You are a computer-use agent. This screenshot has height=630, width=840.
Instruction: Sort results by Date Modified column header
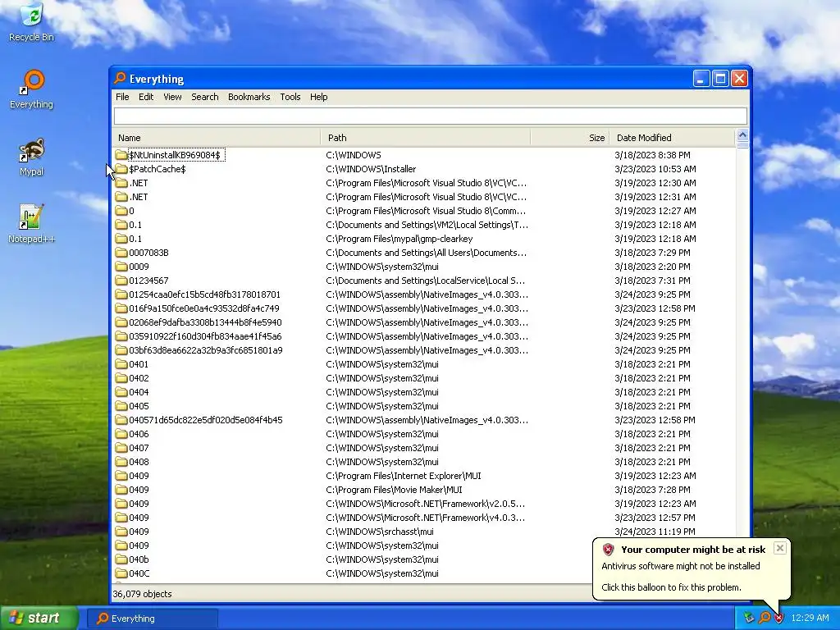tap(673, 138)
